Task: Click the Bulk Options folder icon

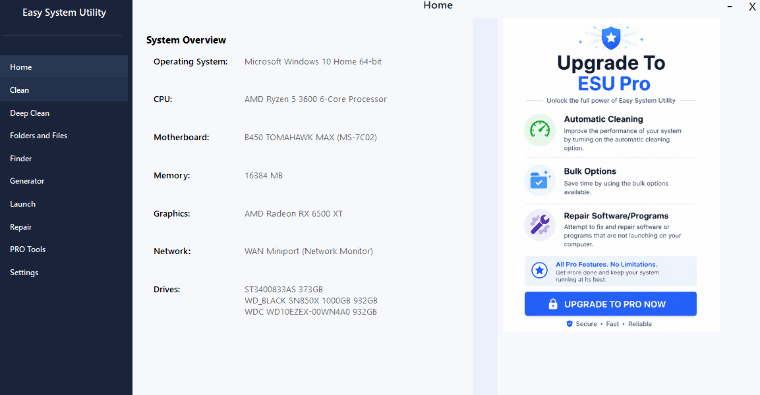Action: pyautogui.click(x=539, y=180)
